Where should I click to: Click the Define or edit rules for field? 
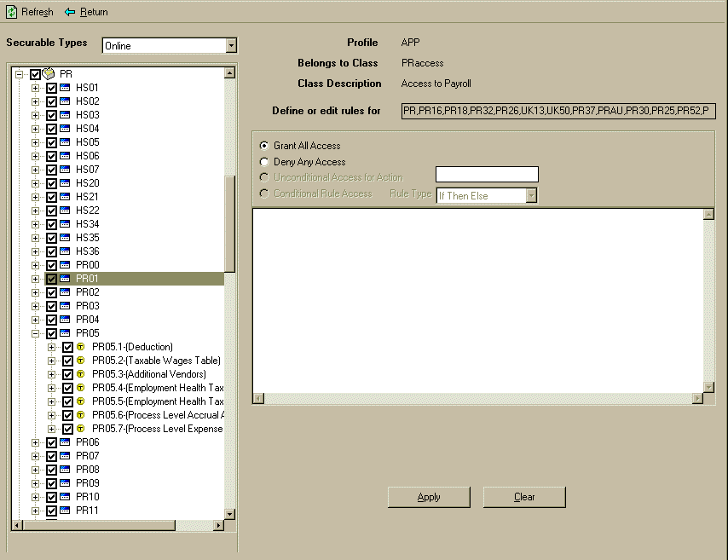coord(558,111)
